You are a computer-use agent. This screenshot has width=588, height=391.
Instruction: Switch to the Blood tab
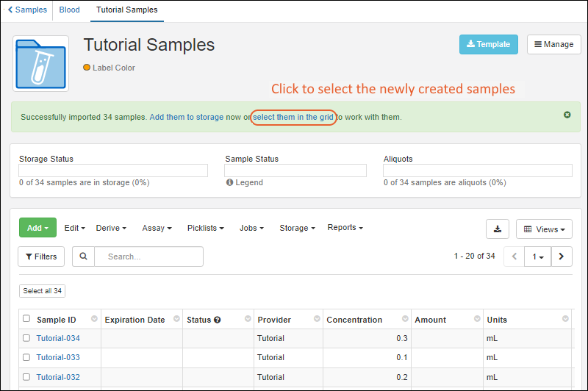pyautogui.click(x=69, y=10)
